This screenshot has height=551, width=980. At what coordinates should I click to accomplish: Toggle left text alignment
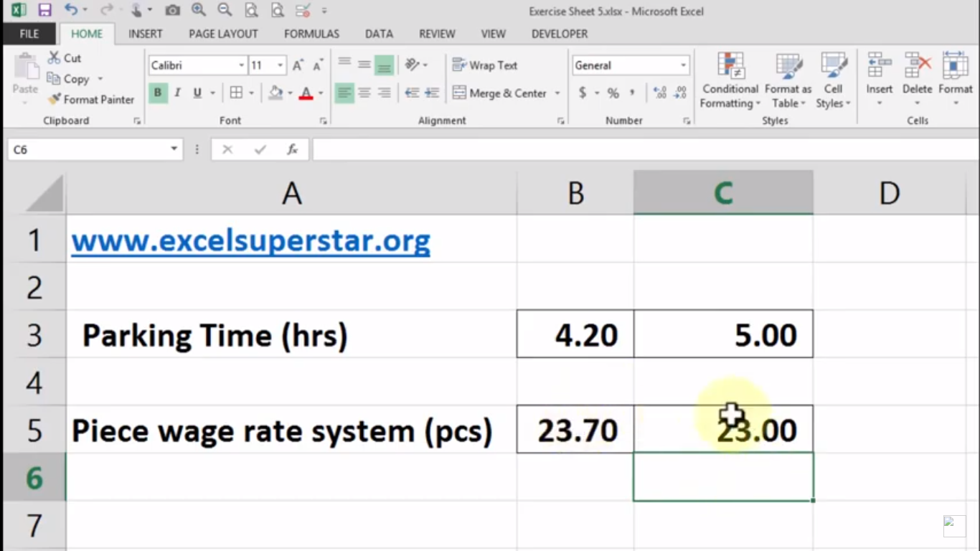[344, 93]
